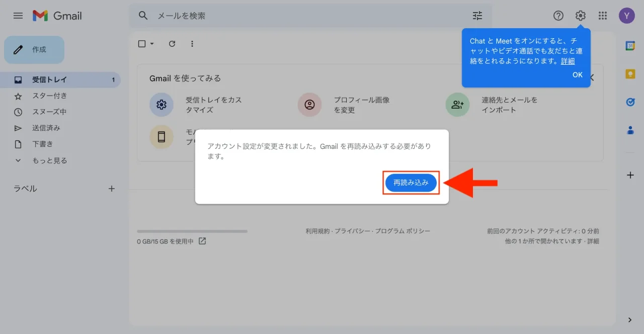Open the search options filter icon

coord(477,16)
